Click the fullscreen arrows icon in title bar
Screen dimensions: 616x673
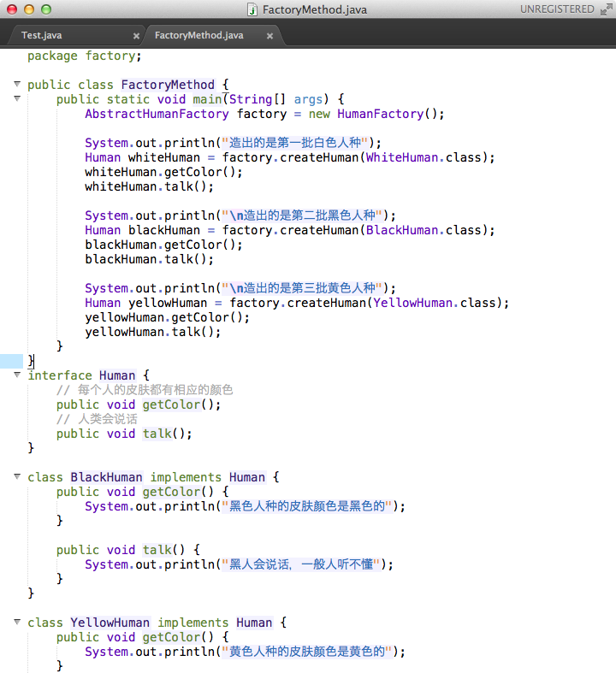(606, 9)
